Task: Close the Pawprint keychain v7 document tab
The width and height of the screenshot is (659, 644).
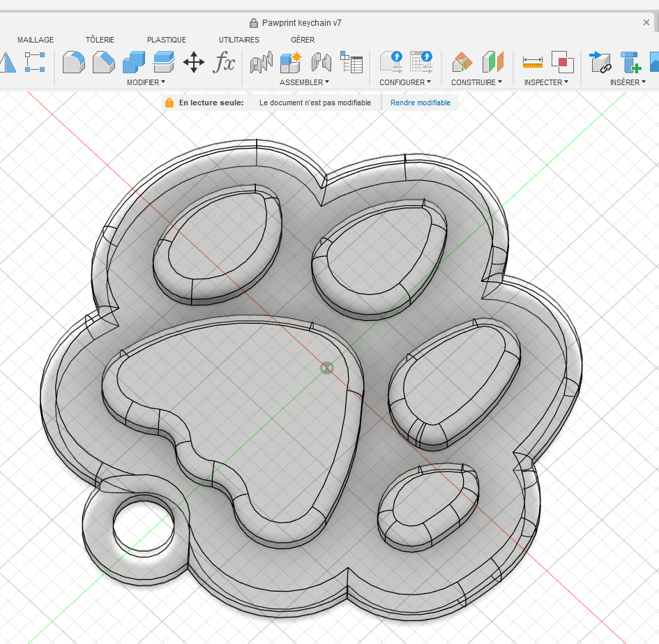Action: [646, 23]
